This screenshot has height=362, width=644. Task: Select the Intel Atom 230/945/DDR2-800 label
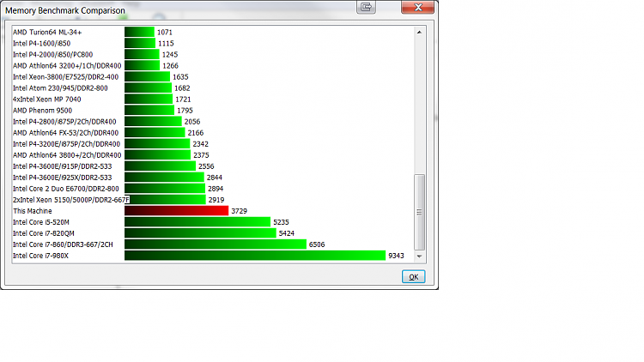(x=60, y=87)
